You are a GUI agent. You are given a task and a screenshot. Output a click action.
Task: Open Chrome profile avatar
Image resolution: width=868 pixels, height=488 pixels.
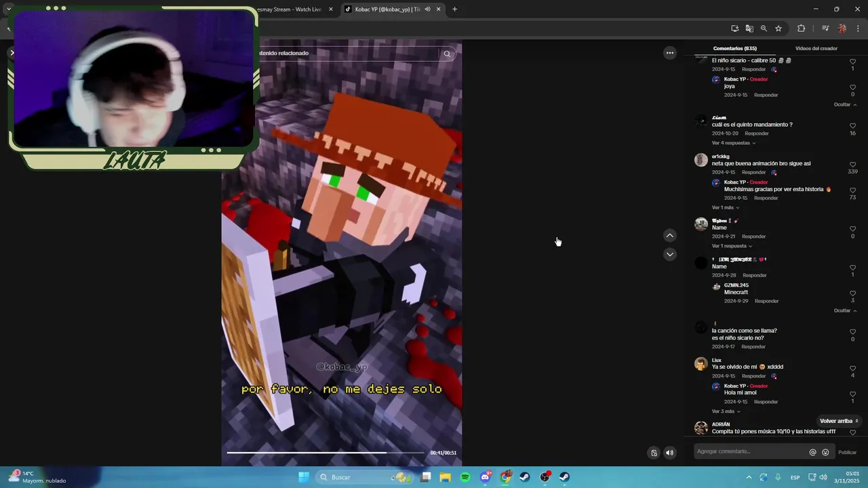pyautogui.click(x=842, y=28)
